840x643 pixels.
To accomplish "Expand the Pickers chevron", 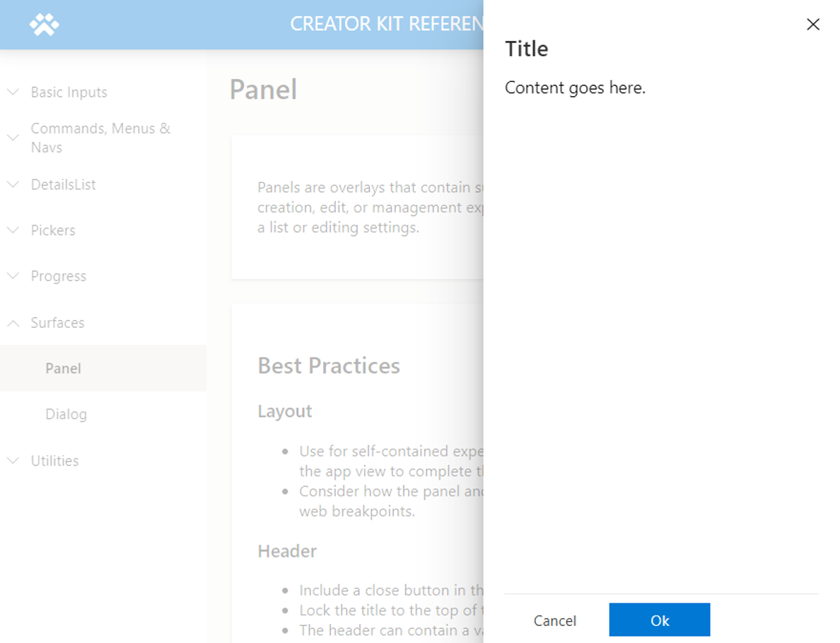I will 13,230.
